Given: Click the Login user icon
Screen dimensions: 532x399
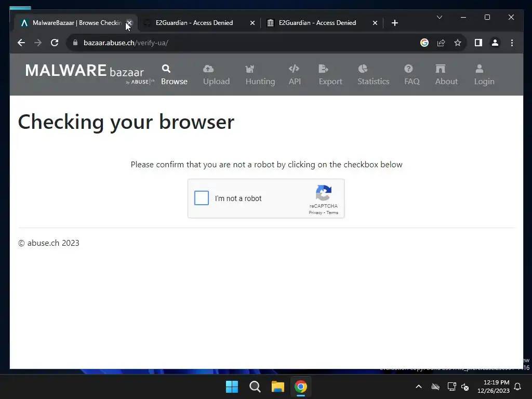Looking at the screenshot, I should tap(480, 69).
